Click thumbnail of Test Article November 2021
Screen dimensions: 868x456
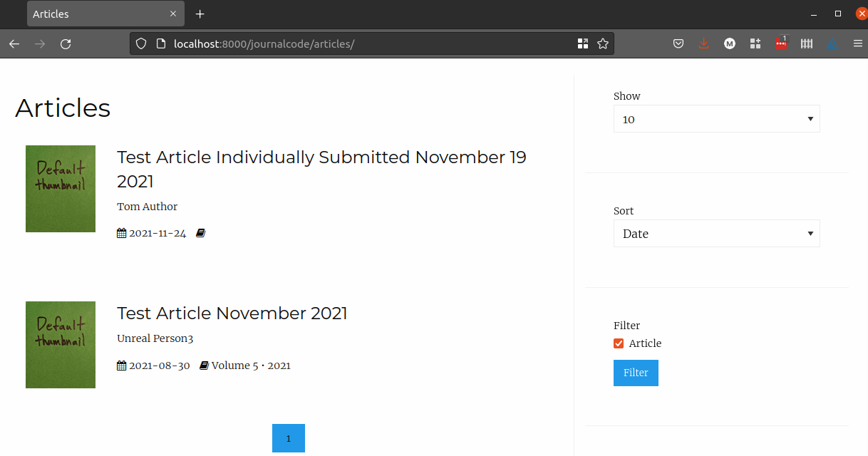61,345
